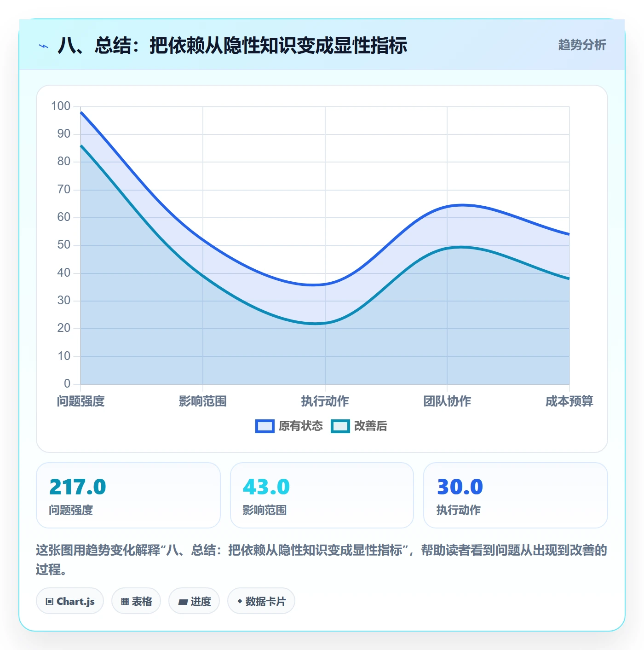Click the lightning bolt icon in header
This screenshot has height=650, width=644.
click(x=44, y=46)
